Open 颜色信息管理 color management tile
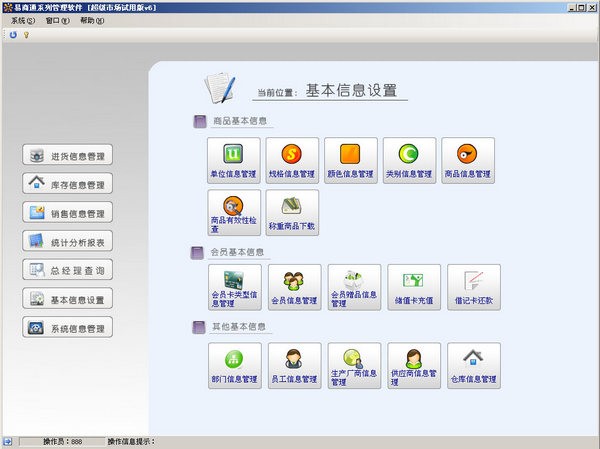Viewport: 600px width, 449px height. (x=351, y=160)
